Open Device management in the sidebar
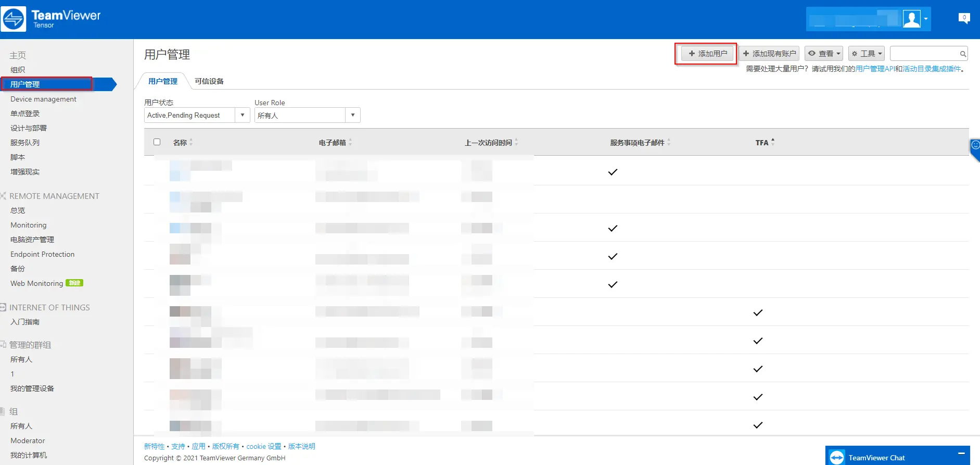This screenshot has height=465, width=980. [43, 99]
